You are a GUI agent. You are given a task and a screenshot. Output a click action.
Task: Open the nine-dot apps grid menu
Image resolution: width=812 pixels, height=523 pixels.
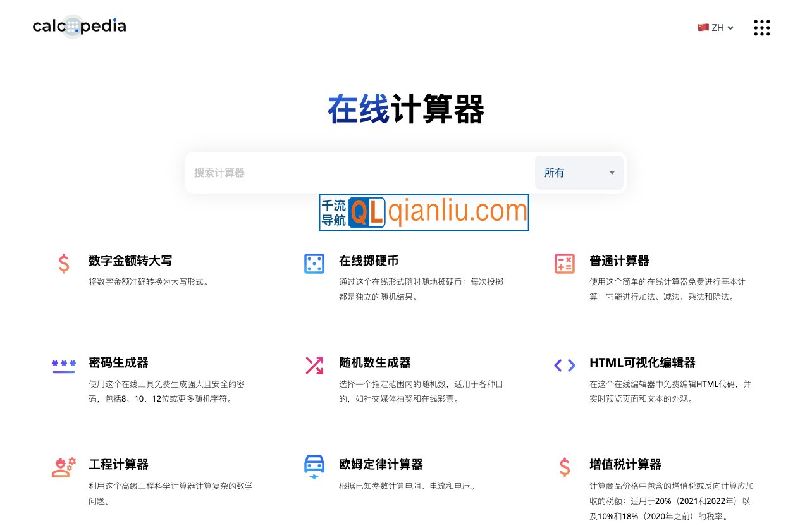click(761, 28)
